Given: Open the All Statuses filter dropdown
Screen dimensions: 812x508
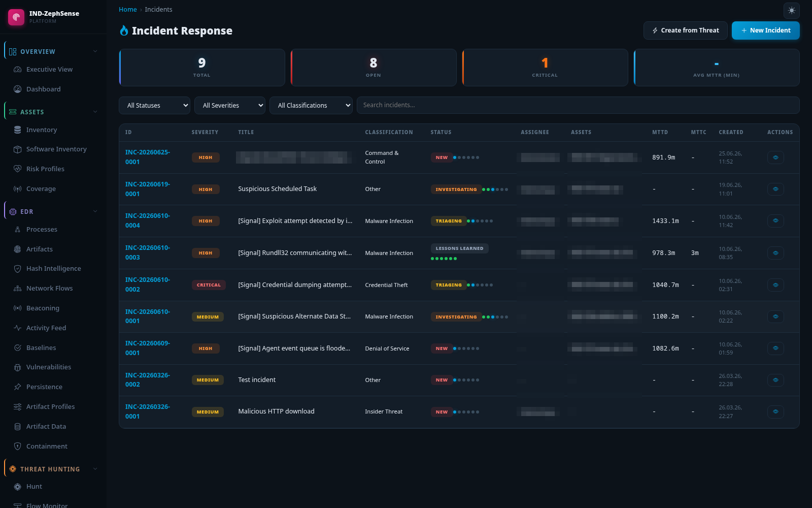Looking at the screenshot, I should pyautogui.click(x=154, y=105).
